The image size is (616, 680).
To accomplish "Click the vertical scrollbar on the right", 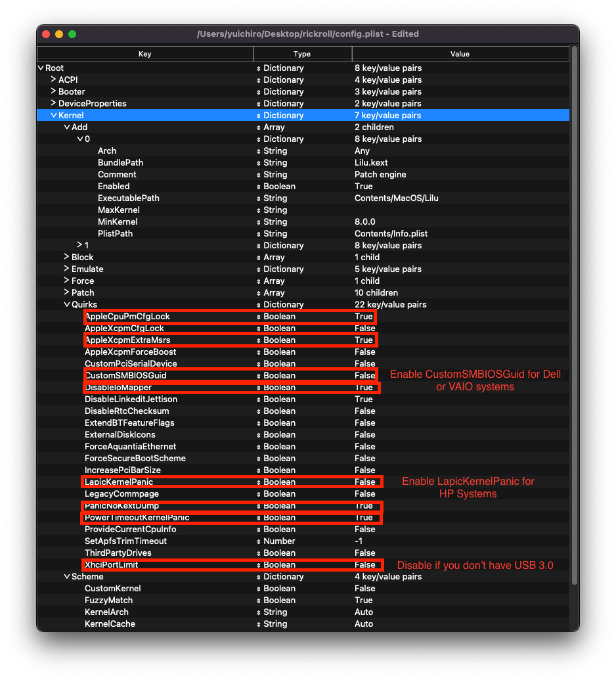I will pos(575,315).
